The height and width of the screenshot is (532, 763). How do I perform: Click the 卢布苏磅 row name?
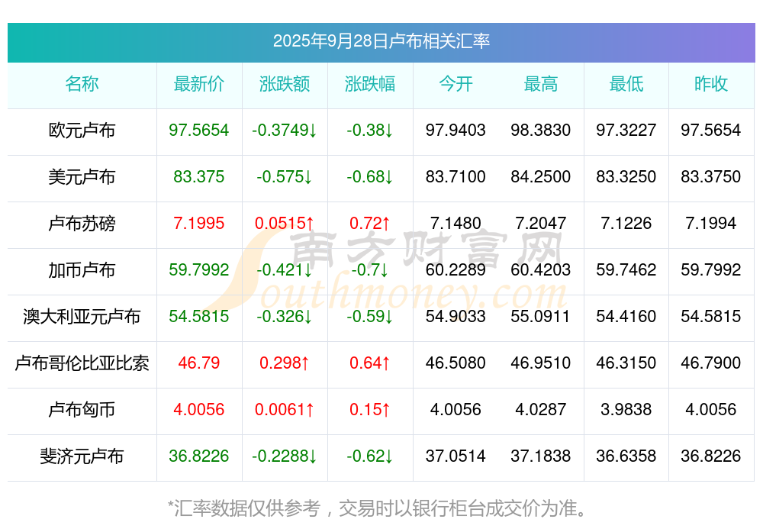pyautogui.click(x=82, y=224)
